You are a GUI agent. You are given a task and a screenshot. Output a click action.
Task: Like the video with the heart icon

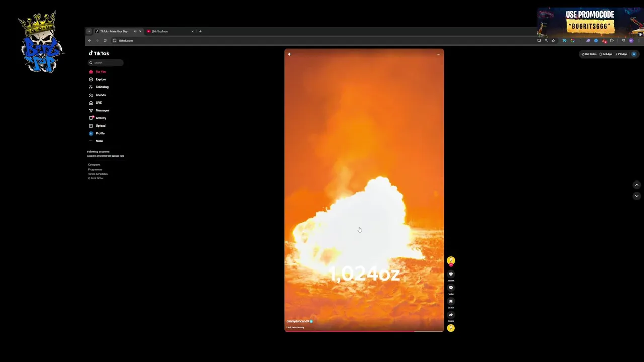[451, 274]
